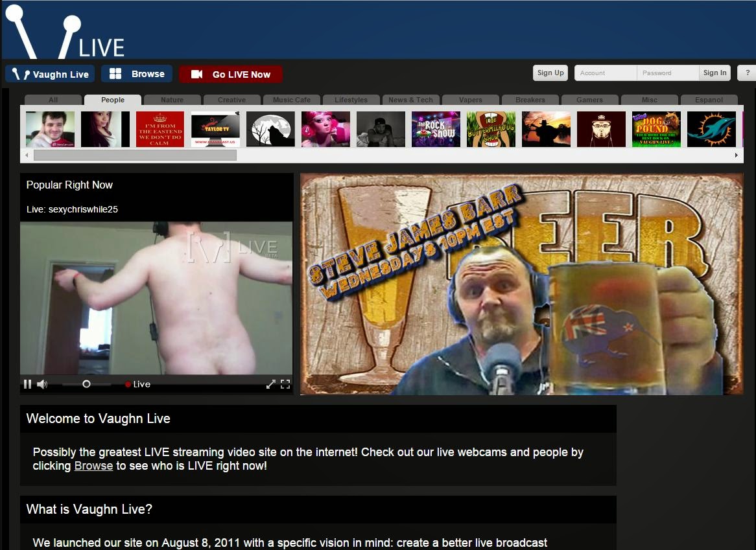The image size is (756, 550).
Task: Open the grayscale man in cap thumbnail
Action: [381, 129]
